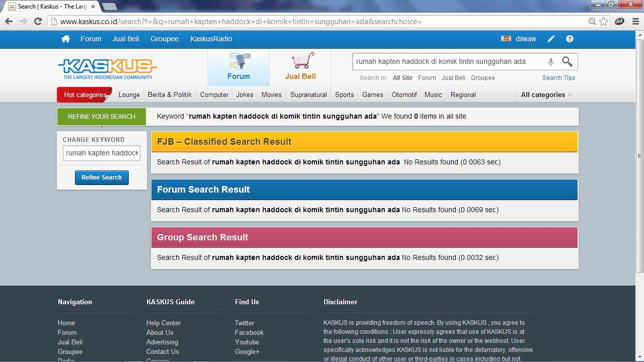
Task: Open Jual Beli in top navigation bar
Action: pyautogui.click(x=126, y=39)
